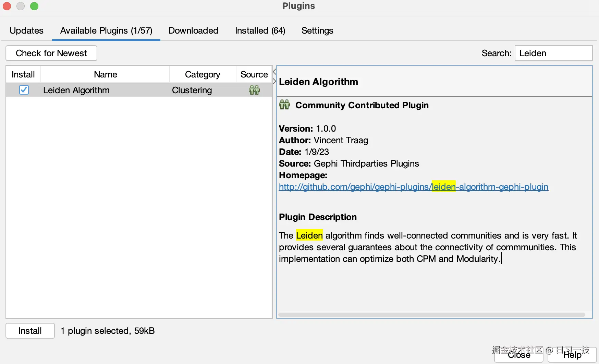This screenshot has width=599, height=364.
Task: Open the Settings tab
Action: click(x=317, y=31)
